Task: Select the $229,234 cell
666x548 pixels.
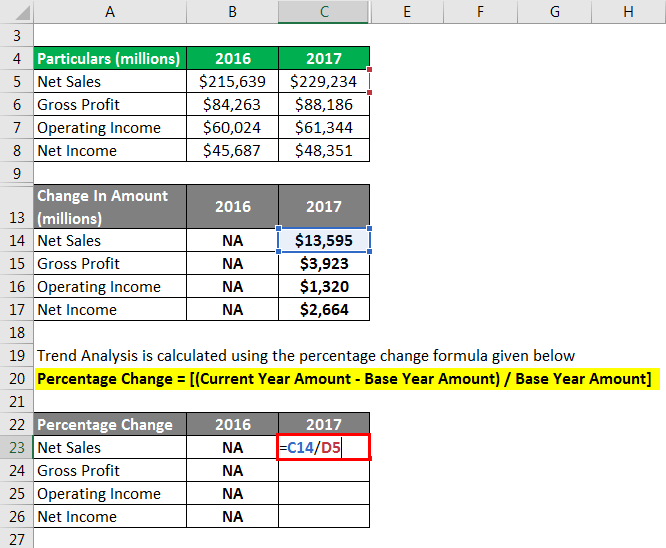Action: click(324, 81)
